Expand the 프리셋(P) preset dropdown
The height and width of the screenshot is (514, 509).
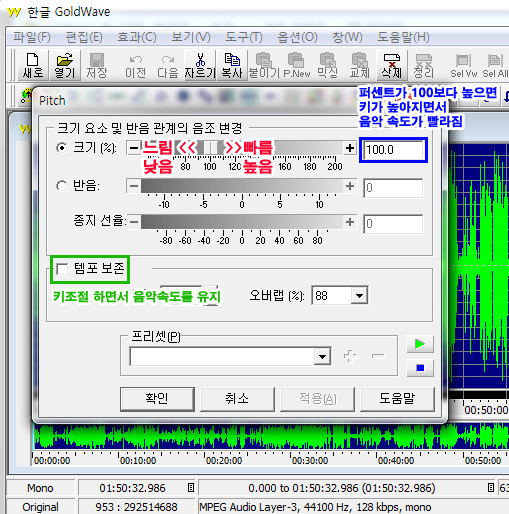tap(322, 356)
